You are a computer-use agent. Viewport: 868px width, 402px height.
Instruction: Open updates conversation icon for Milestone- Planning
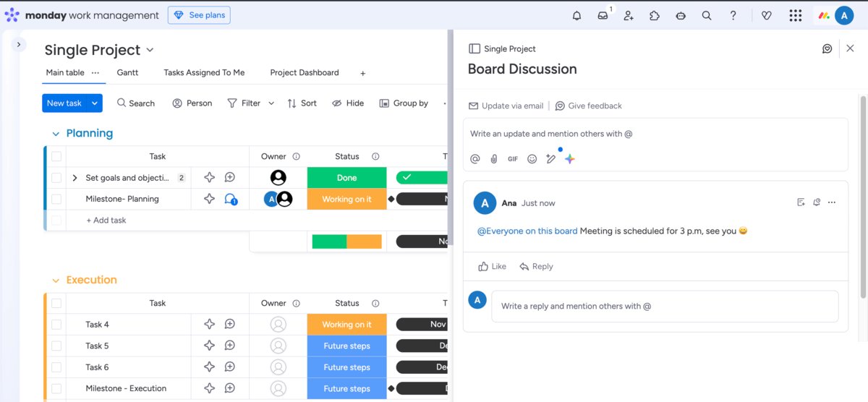230,199
